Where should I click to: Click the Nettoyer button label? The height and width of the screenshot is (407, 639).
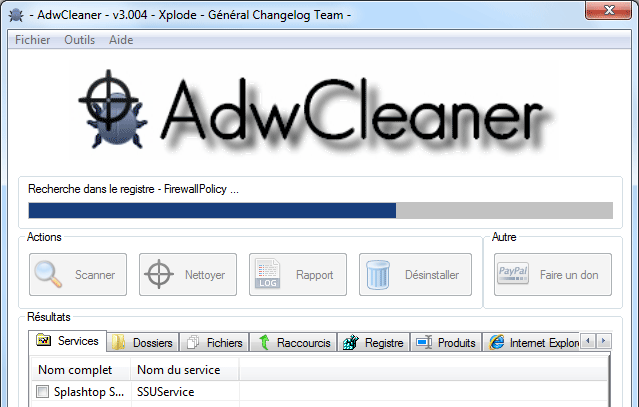tap(205, 275)
